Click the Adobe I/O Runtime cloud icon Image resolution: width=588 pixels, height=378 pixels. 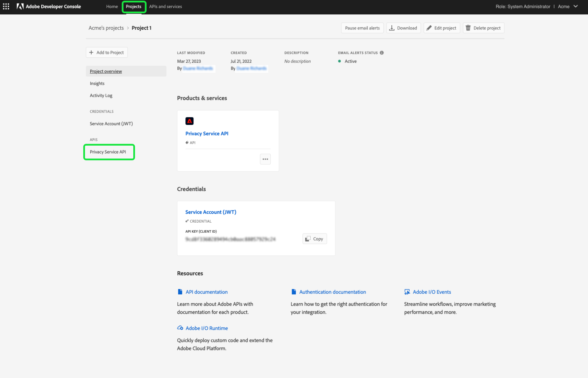click(x=180, y=328)
